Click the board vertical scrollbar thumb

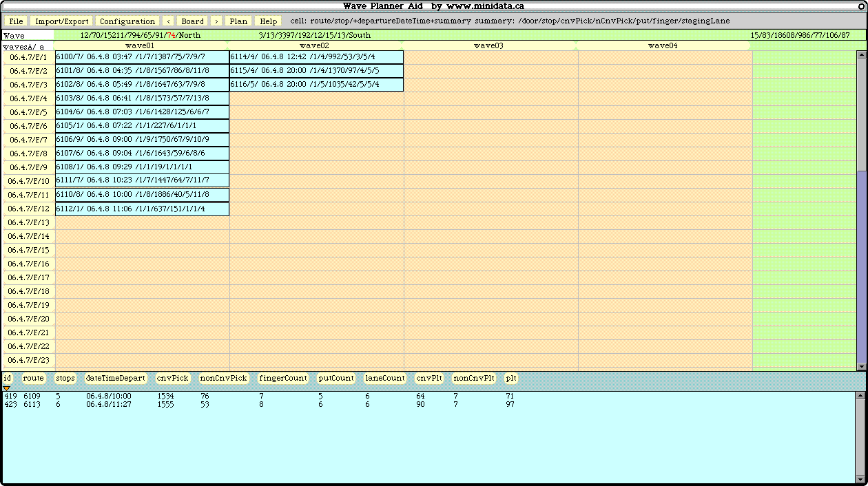[861, 207]
